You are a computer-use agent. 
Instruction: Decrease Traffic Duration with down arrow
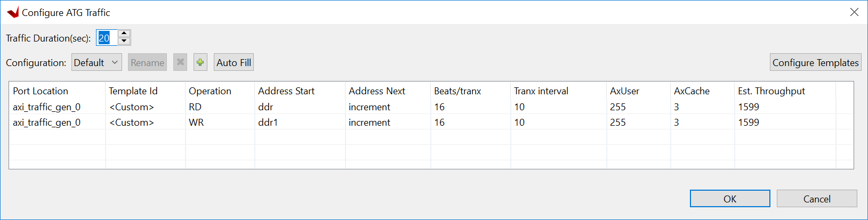[x=124, y=42]
